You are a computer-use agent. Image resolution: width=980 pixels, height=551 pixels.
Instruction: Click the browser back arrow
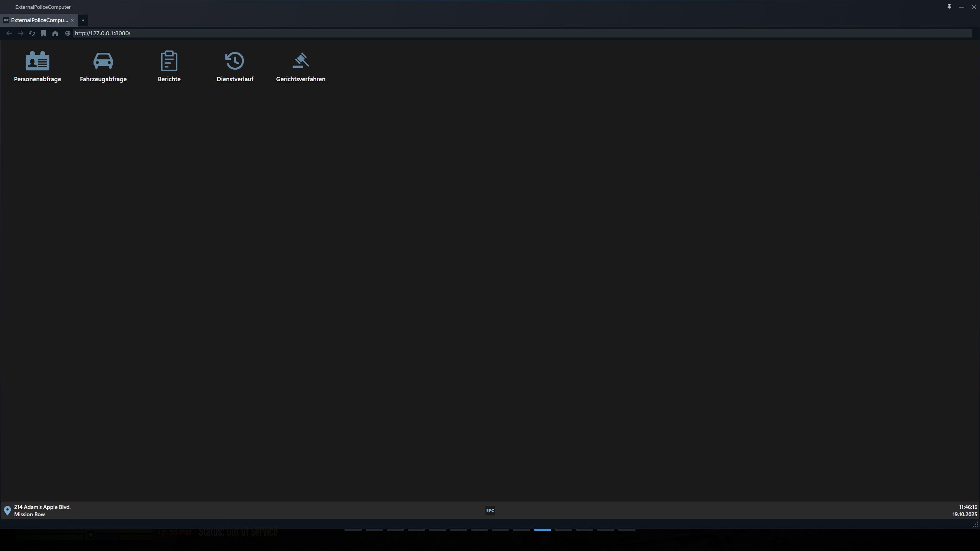click(x=9, y=33)
